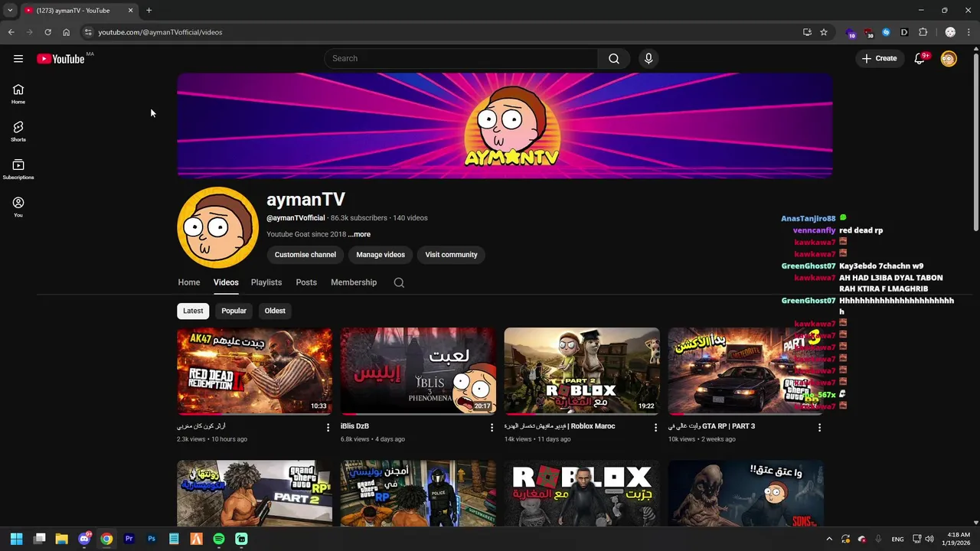Image resolution: width=980 pixels, height=551 pixels.
Task: Go to Home in the sidebar
Action: (18, 94)
